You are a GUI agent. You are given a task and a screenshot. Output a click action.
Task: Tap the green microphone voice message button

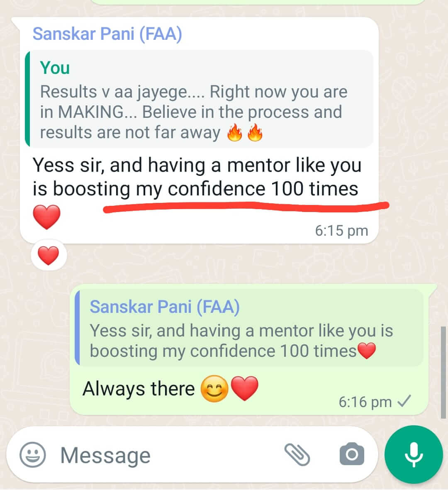[414, 454]
